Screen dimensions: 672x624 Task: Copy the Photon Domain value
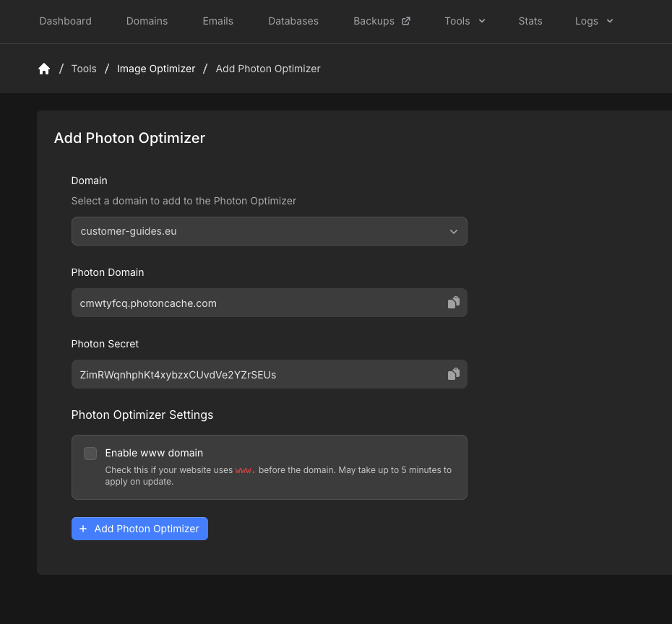454,303
